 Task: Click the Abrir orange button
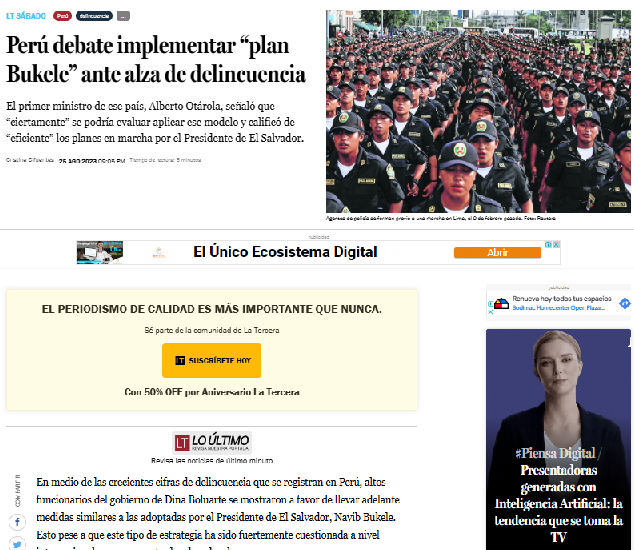coord(497,252)
